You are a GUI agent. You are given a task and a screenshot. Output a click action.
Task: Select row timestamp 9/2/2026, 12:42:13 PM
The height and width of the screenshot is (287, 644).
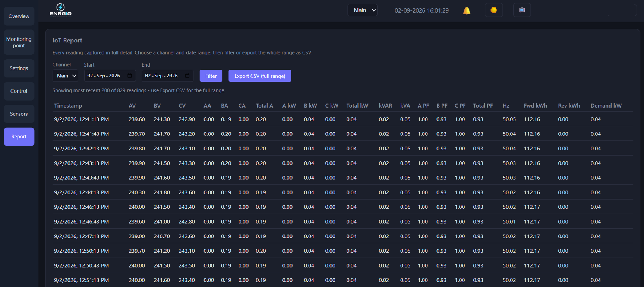[x=82, y=149]
